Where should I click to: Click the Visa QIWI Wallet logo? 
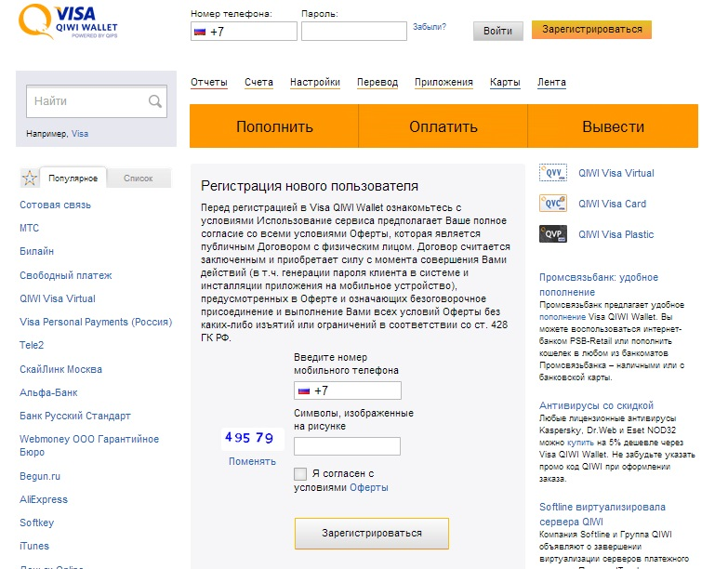[68, 21]
